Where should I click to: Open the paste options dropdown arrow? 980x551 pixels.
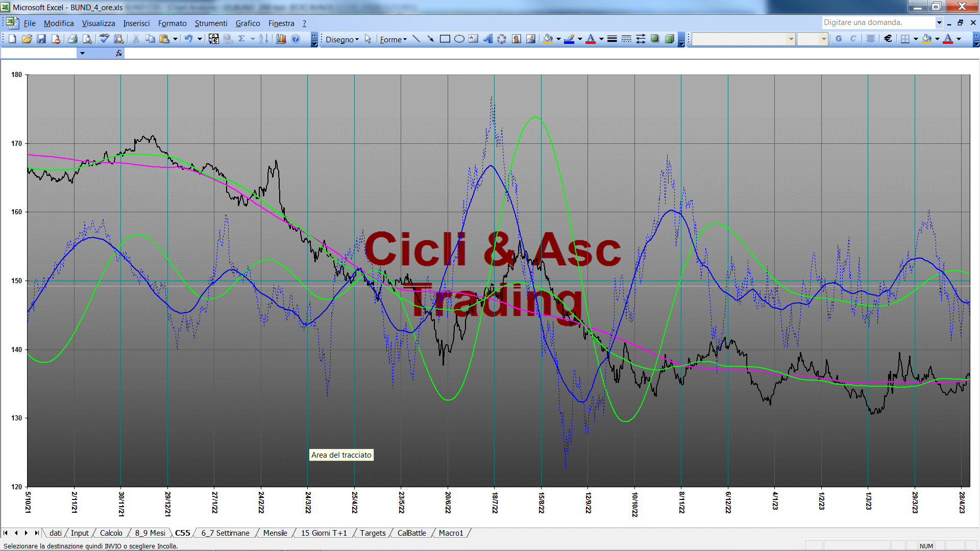click(x=175, y=39)
